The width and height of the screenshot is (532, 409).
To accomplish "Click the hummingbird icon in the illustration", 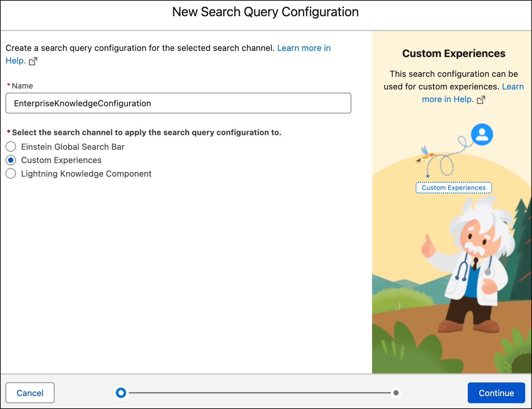I will point(425,155).
